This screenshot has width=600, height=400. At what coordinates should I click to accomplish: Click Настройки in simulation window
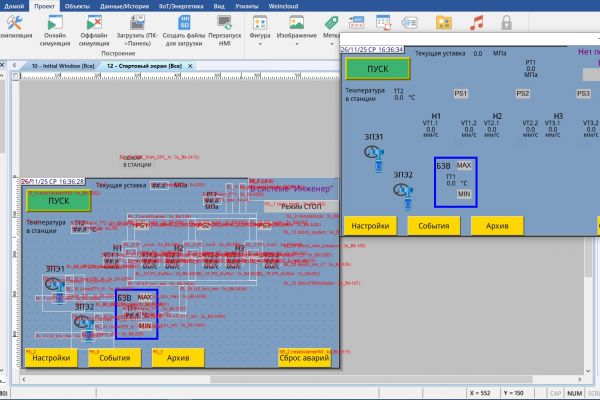pos(370,226)
